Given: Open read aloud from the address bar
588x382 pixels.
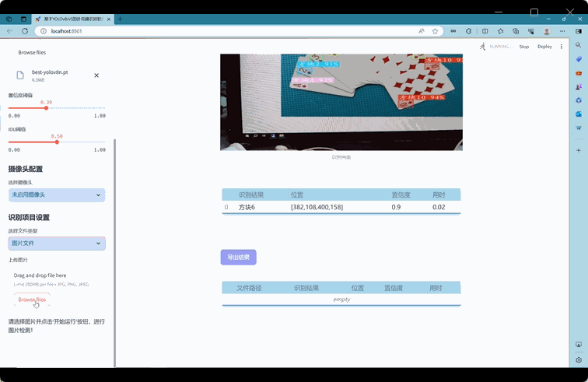Looking at the screenshot, I should click(x=422, y=31).
